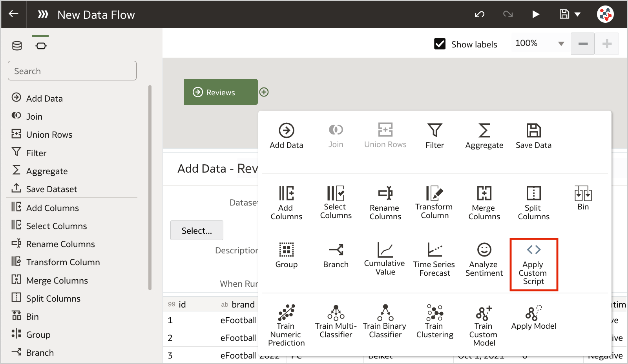Click the left panel scrollbar
Screen dimensions: 628x364
[x=150, y=187]
